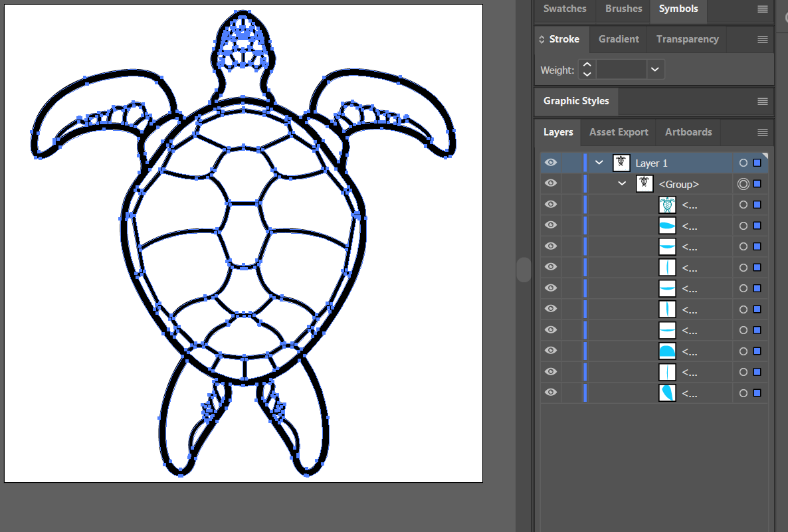Select the thick cyan lens-shape thumbnail
Viewport: 788px width, 532px height.
(667, 226)
